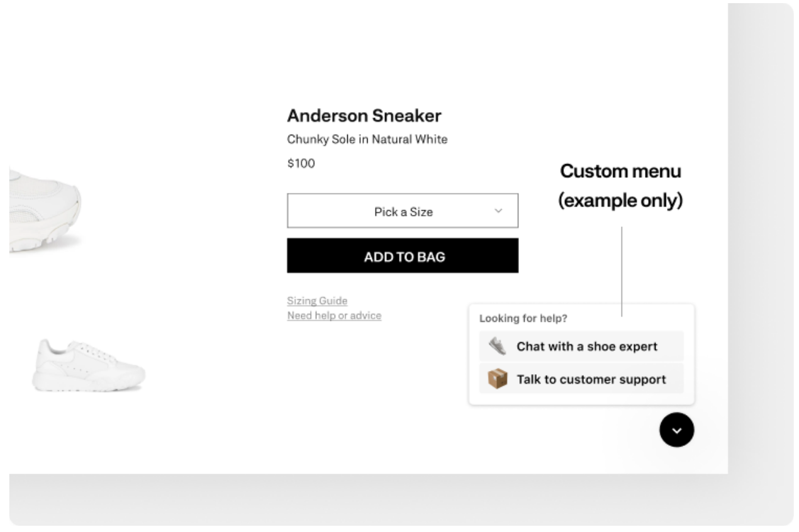The image size is (799, 532).
Task: Select Chat with a shoe expert
Action: click(x=581, y=346)
